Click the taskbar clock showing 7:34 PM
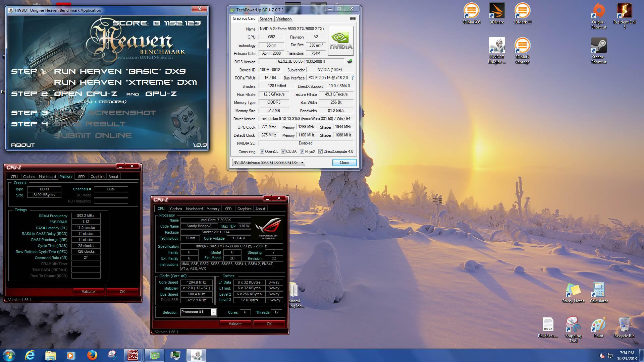644x362 pixels. [627, 356]
